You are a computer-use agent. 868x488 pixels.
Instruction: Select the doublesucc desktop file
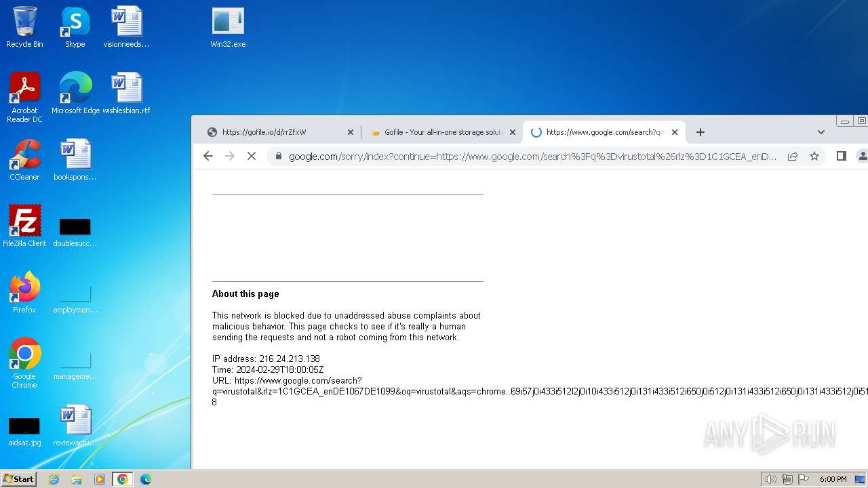[75, 232]
